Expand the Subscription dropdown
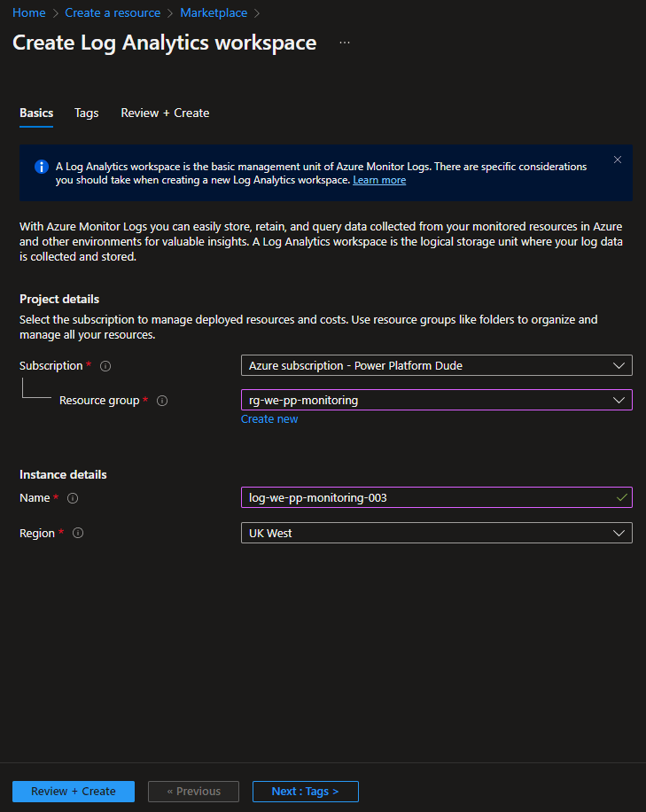This screenshot has width=646, height=812. [436, 365]
